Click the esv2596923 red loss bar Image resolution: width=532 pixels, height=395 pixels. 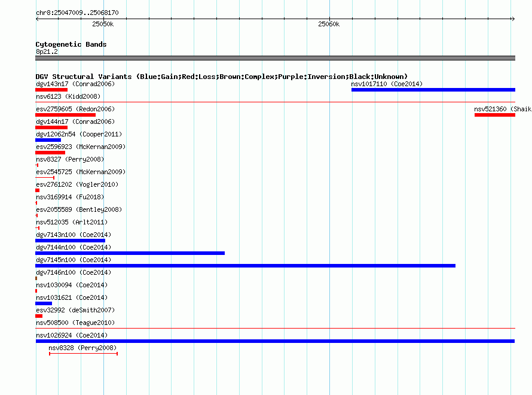click(50, 153)
